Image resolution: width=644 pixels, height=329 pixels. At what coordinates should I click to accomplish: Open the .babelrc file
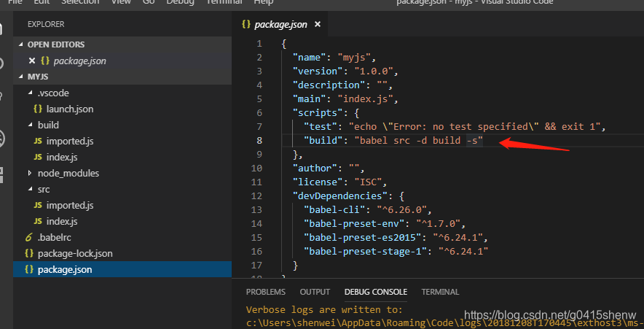click(x=55, y=237)
